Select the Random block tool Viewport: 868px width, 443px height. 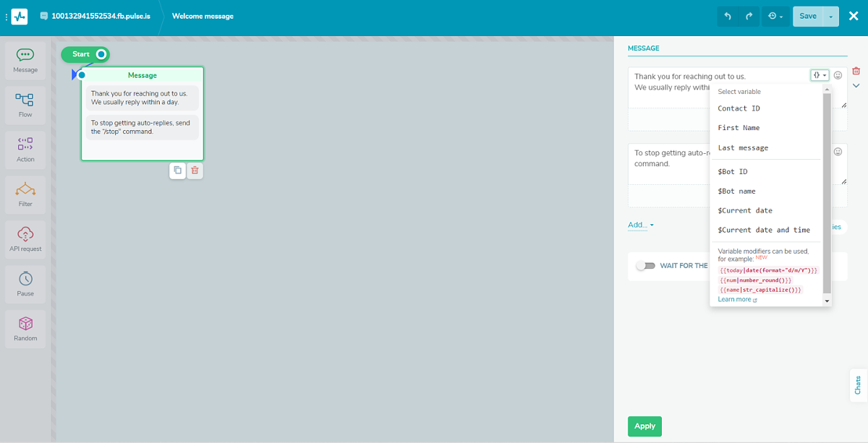(25, 329)
